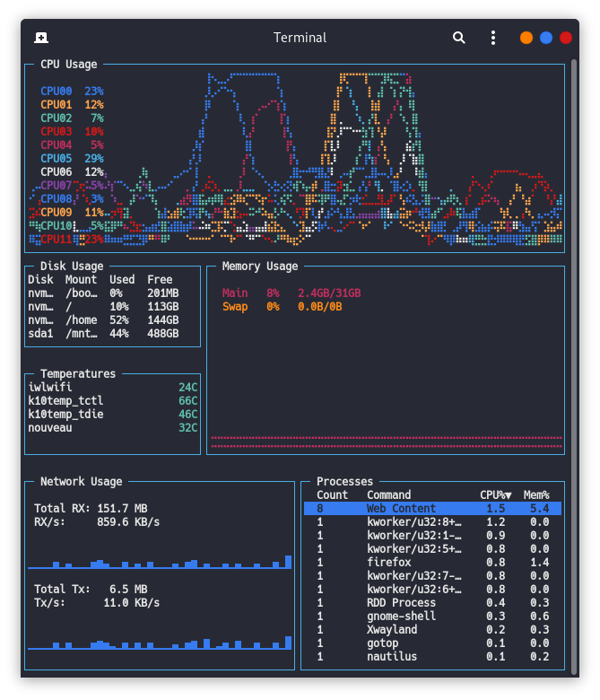Click the CPU00 legend label

coord(57,91)
